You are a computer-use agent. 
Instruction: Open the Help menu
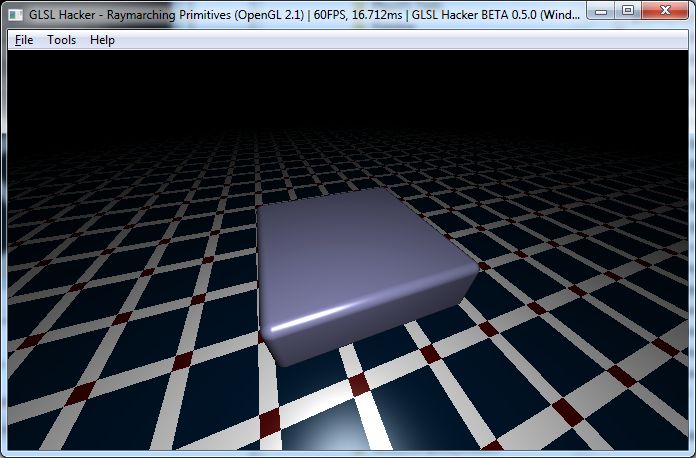coord(102,40)
